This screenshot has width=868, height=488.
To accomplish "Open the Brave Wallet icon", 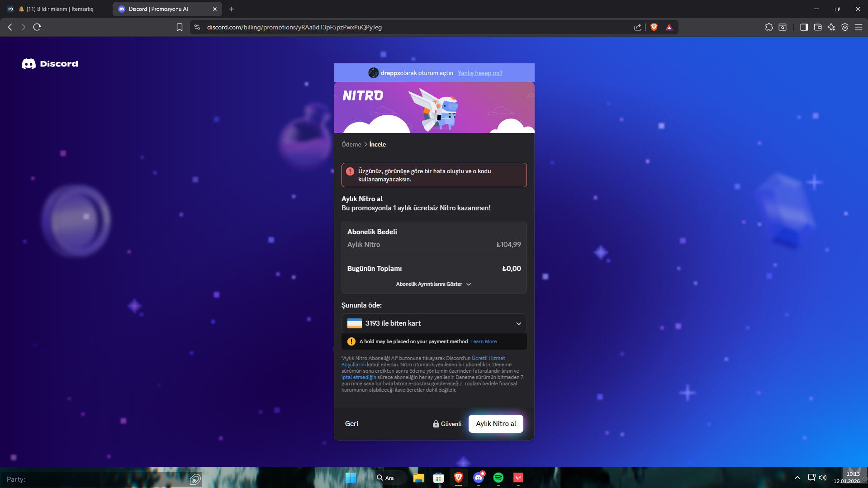I will click(x=818, y=27).
